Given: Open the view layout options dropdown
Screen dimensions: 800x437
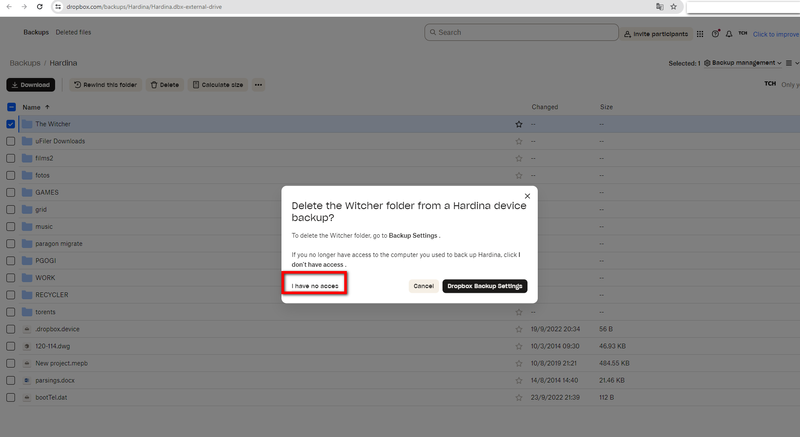Looking at the screenshot, I should pyautogui.click(x=792, y=63).
